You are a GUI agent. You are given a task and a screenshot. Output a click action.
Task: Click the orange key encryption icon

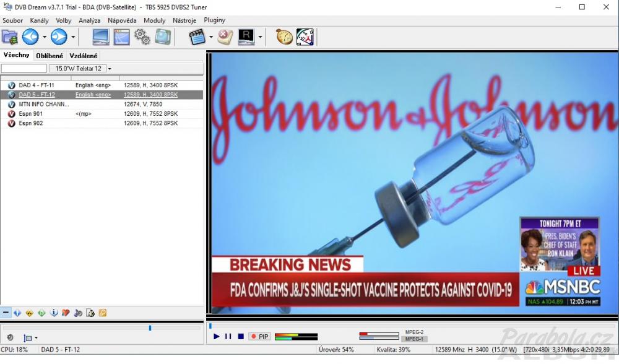pyautogui.click(x=103, y=313)
